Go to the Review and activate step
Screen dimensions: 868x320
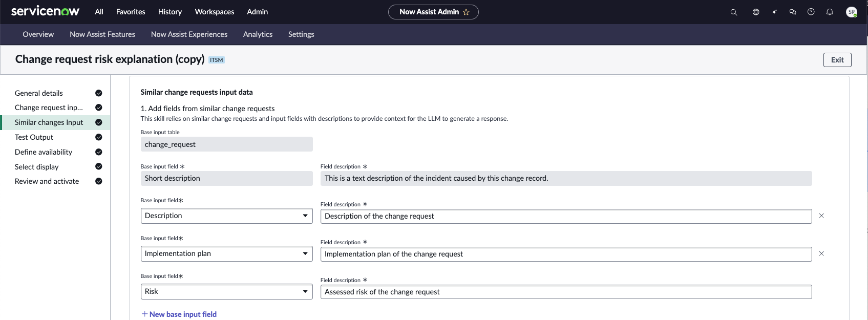click(47, 181)
